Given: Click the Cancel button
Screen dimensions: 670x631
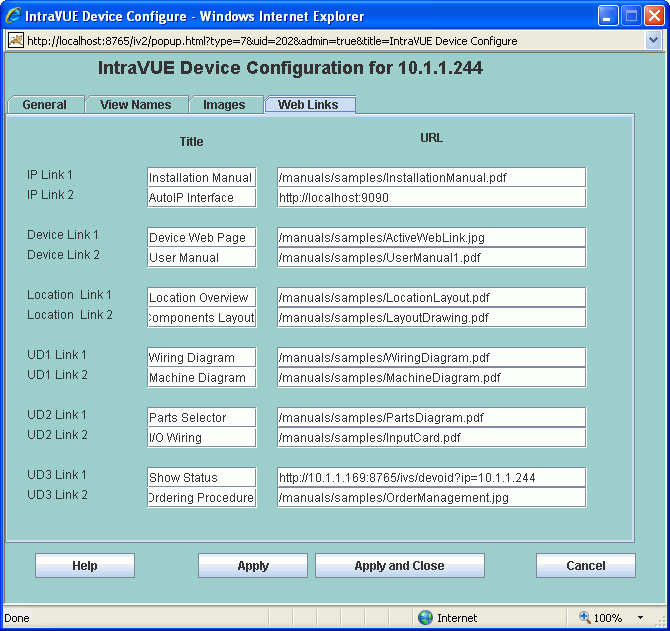Looking at the screenshot, I should (x=585, y=566).
